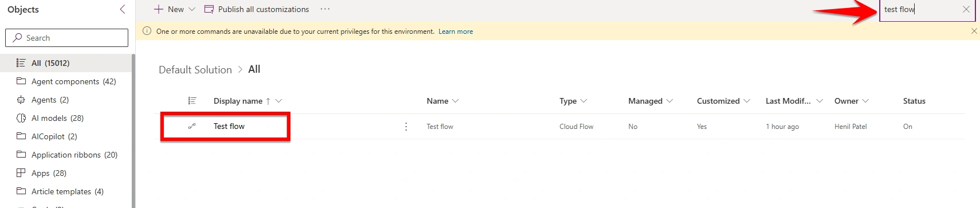Click the list-type column header icon
The height and width of the screenshot is (208, 980).
click(x=192, y=101)
